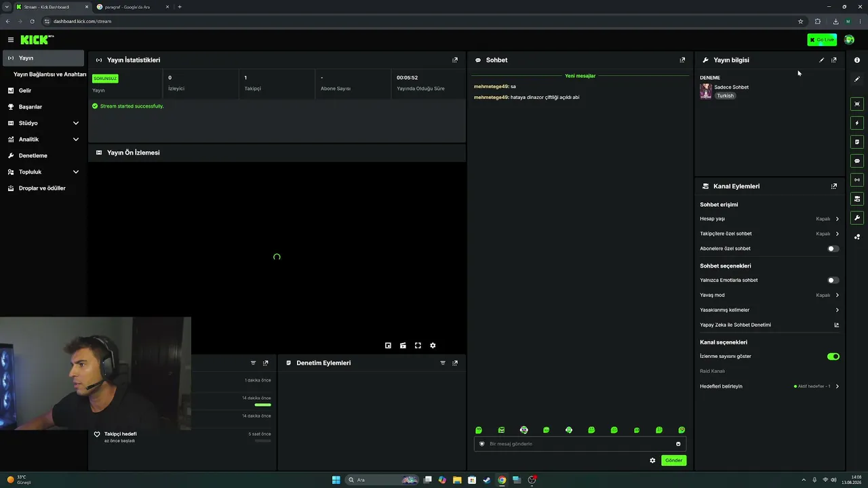
Task: Open Hedefleri belirleyin settings
Action: [770, 386]
